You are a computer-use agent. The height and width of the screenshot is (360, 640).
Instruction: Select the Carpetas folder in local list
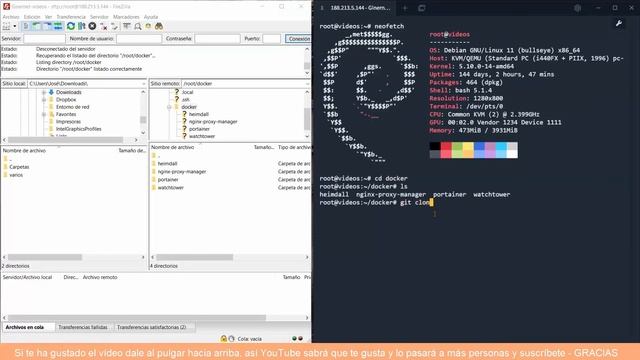[19, 167]
